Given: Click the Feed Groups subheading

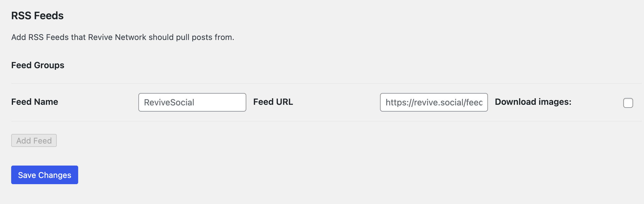Looking at the screenshot, I should coord(38,65).
